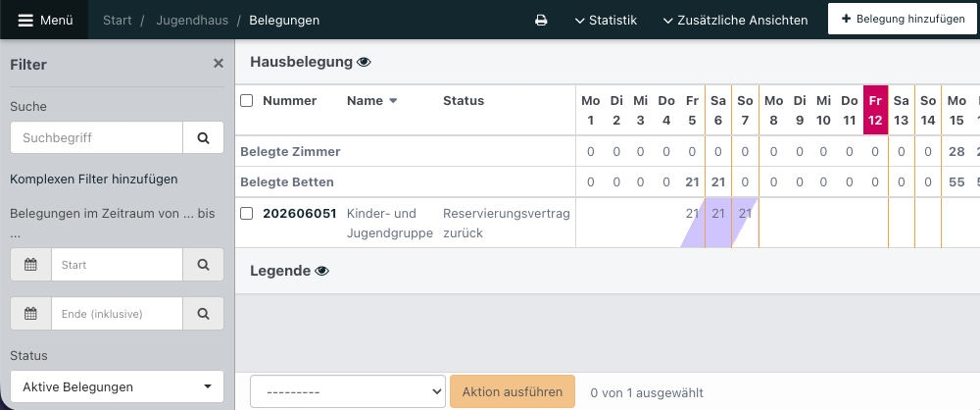Click the 0 von 1 ausgewählt text
This screenshot has height=410, width=980.
(x=647, y=392)
